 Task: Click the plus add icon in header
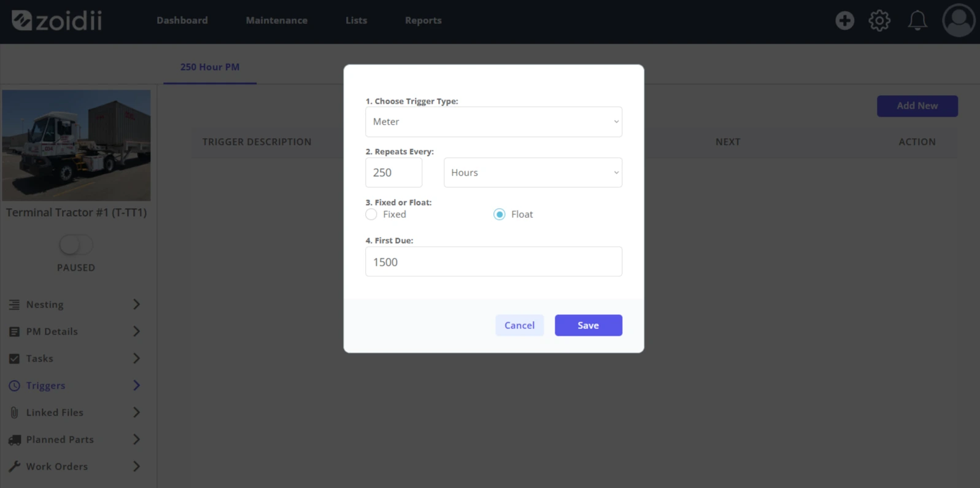tap(844, 20)
